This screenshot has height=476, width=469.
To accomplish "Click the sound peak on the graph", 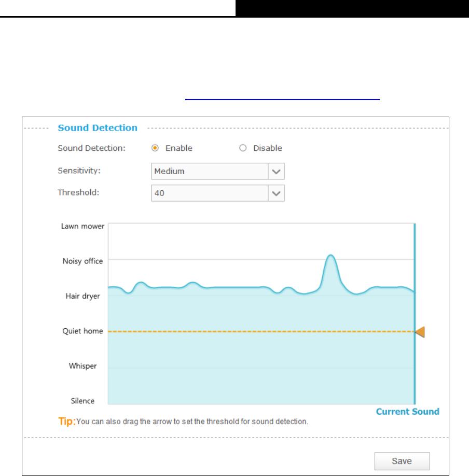I will tap(330, 256).
